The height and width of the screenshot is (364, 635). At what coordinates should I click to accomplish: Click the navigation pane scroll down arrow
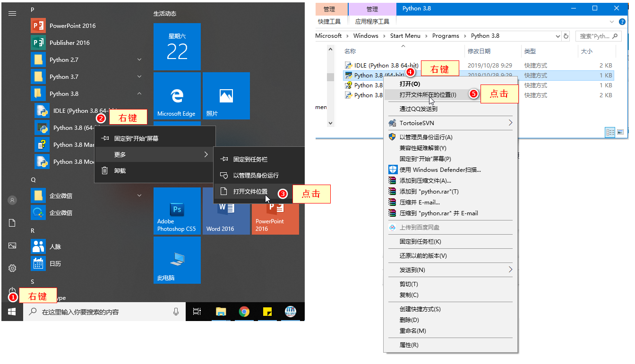point(331,123)
